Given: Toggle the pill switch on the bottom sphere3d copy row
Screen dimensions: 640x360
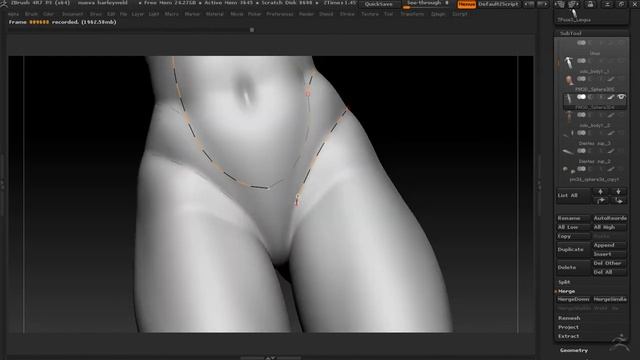Looking at the screenshot, I should [x=581, y=169].
